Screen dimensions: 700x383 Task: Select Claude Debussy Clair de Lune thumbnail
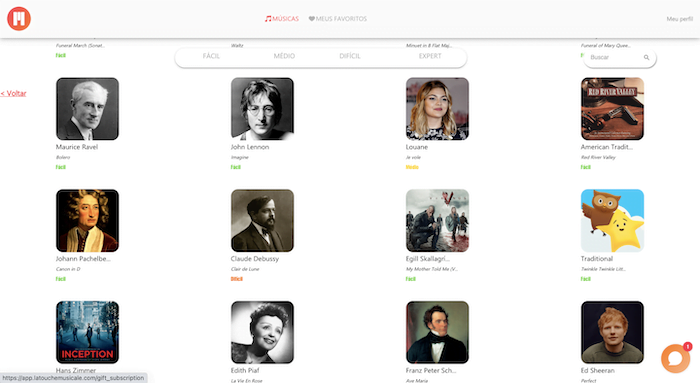[262, 221]
